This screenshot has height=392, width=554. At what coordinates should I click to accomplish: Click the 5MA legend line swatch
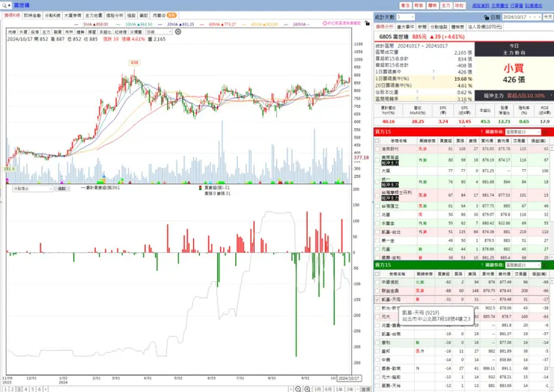click(77, 25)
